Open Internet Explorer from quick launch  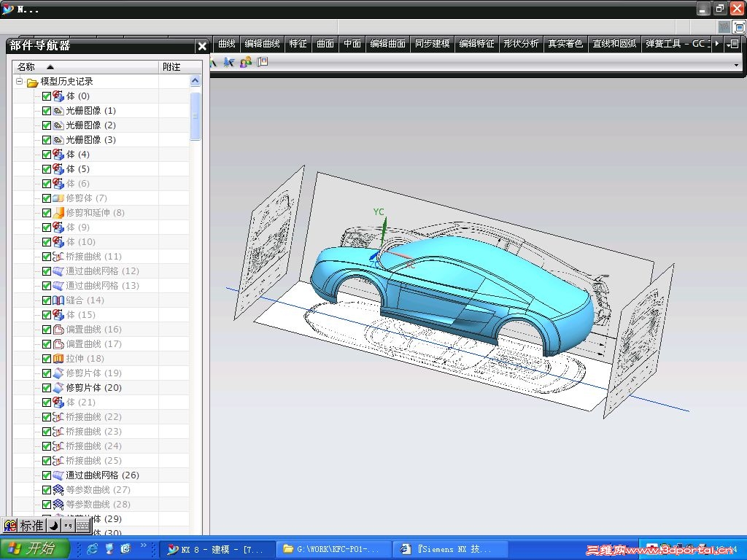[93, 548]
